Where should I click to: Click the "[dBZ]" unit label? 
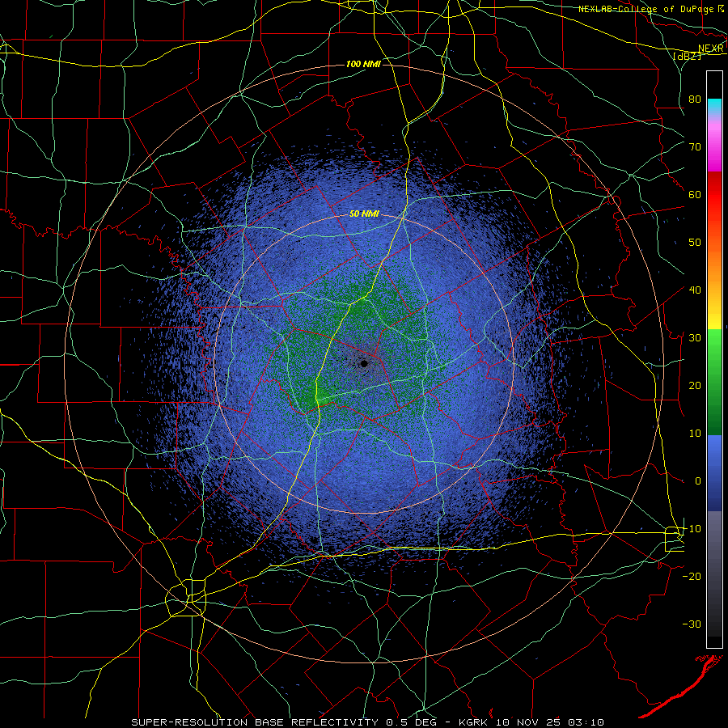pos(687,56)
